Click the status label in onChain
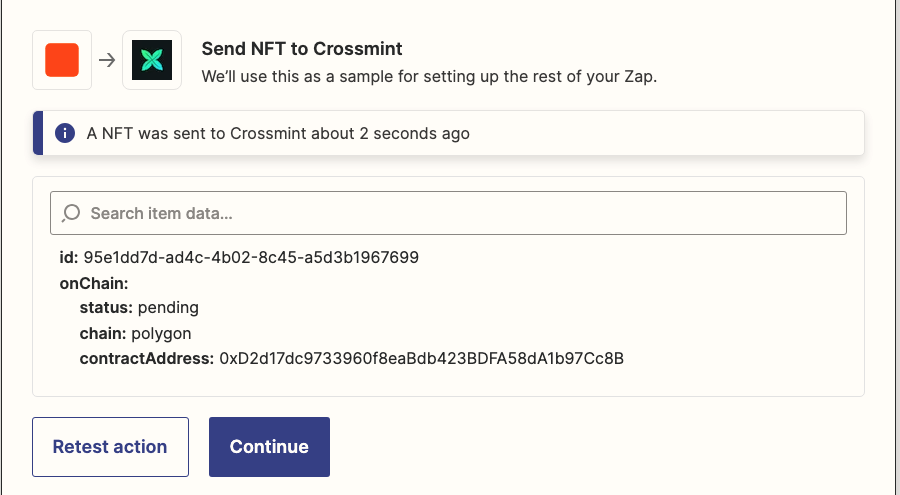This screenshot has width=900, height=495. (106, 308)
